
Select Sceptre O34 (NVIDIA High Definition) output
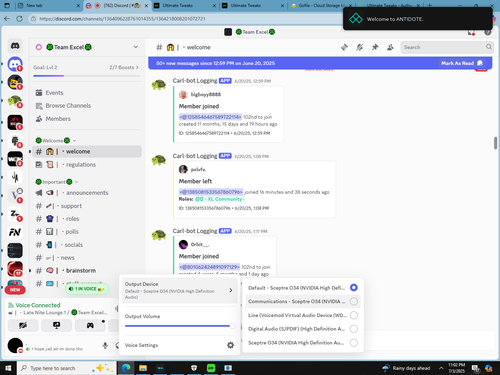coord(303,343)
